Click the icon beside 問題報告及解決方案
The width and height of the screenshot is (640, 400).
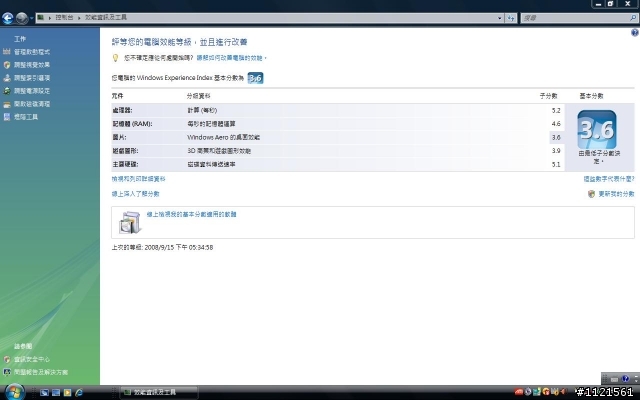tap(7, 372)
